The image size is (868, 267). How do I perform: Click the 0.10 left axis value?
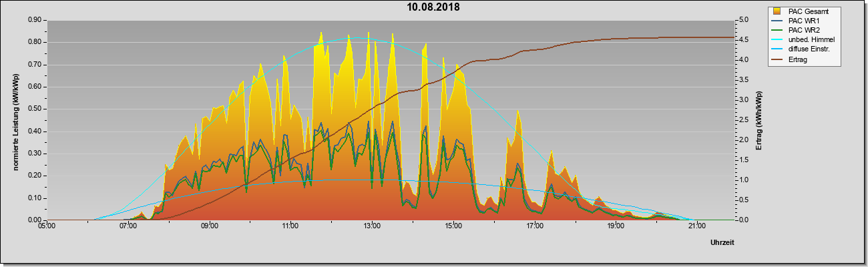(x=35, y=198)
